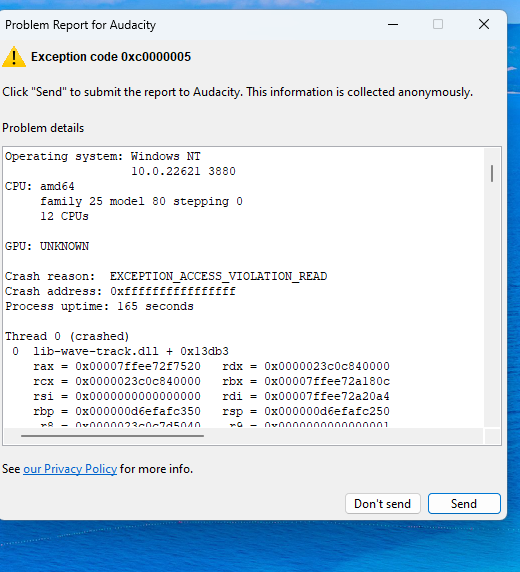Click the yellow warning icon
This screenshot has height=572, width=520.
coord(14,57)
